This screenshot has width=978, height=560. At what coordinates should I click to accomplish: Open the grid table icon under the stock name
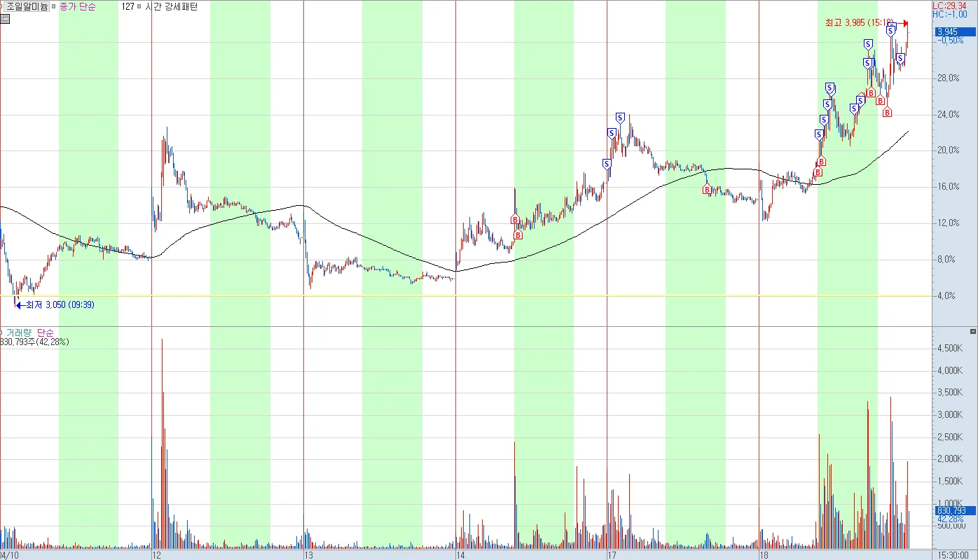click(x=5, y=19)
